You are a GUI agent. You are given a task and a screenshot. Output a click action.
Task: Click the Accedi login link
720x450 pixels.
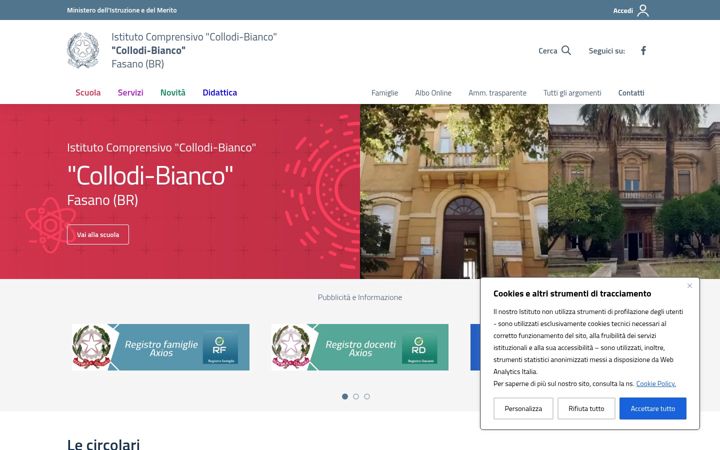click(623, 11)
